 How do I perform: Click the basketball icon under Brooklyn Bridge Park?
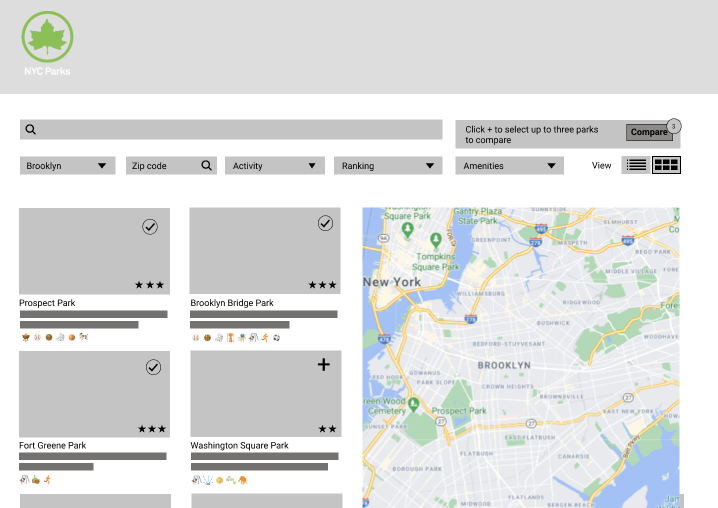click(x=207, y=338)
